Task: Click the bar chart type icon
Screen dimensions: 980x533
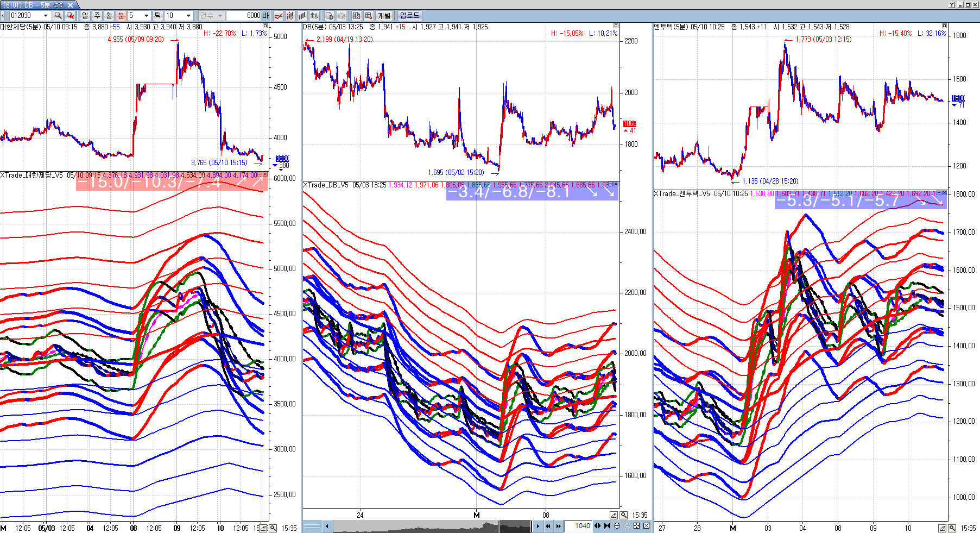Action: click(302, 16)
